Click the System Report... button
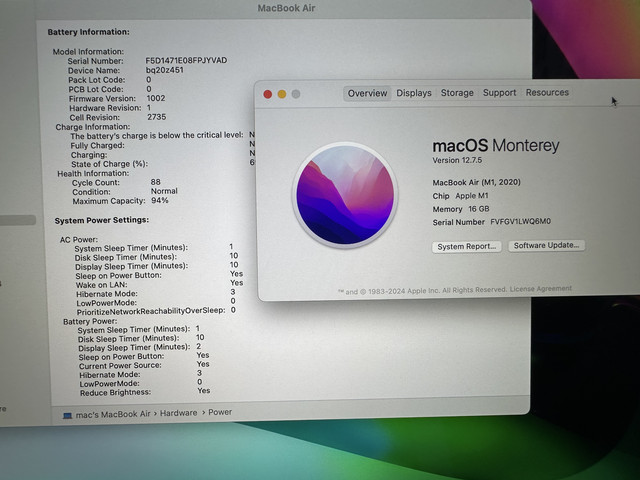 [467, 247]
